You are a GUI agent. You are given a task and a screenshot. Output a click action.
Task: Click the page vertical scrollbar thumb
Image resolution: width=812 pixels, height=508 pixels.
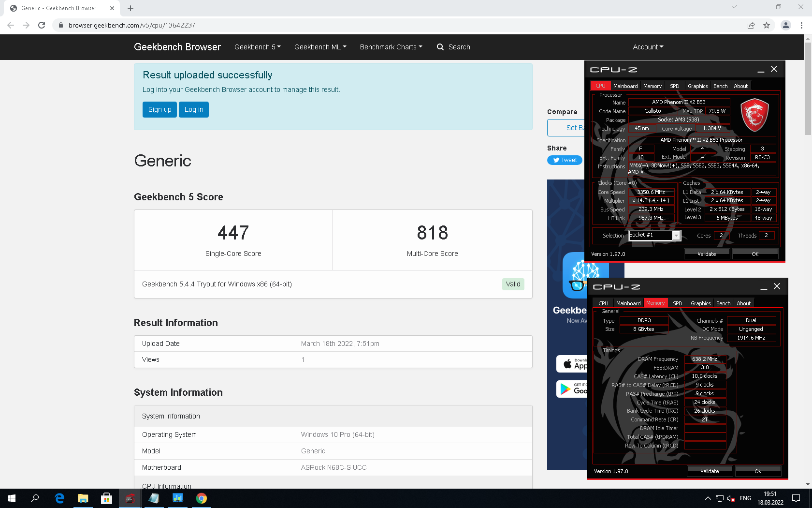pyautogui.click(x=808, y=89)
